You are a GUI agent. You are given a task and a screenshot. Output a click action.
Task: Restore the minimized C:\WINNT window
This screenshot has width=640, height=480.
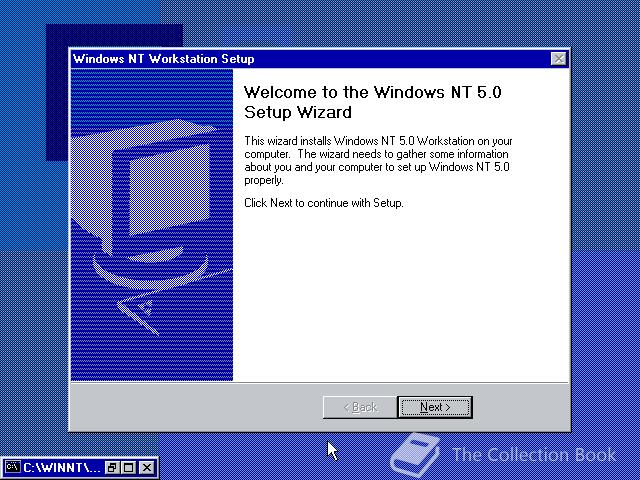pyautogui.click(x=111, y=467)
